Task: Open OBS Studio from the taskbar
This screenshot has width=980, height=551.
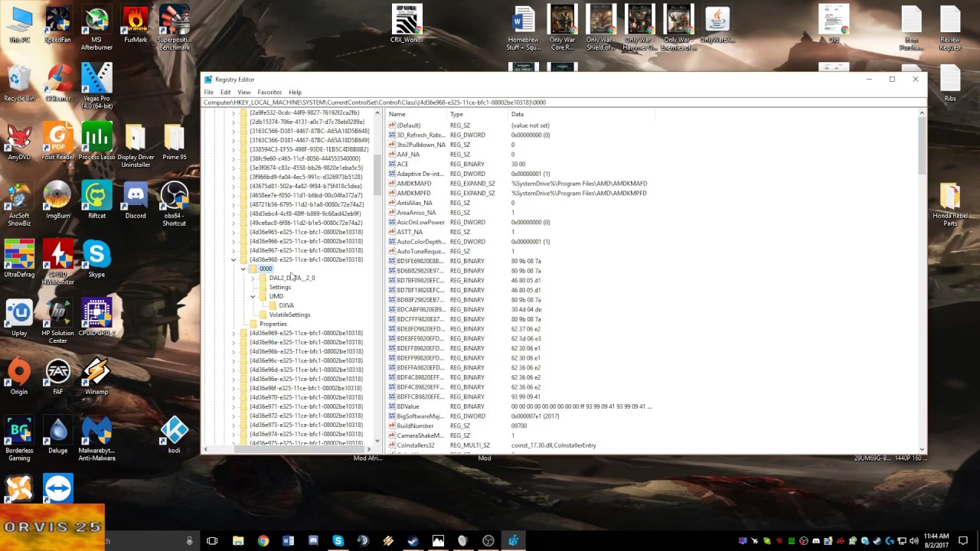Action: [x=488, y=540]
